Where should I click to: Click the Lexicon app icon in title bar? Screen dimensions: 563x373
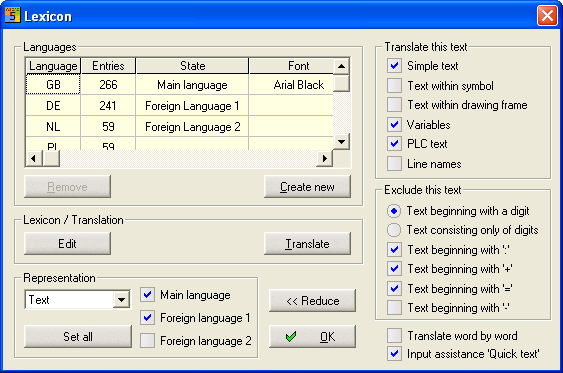13,15
